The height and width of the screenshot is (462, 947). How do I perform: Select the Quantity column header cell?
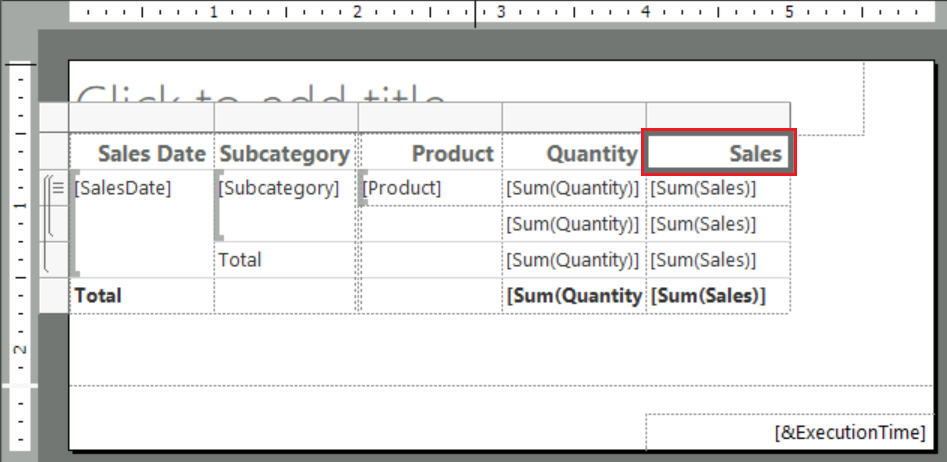click(574, 154)
